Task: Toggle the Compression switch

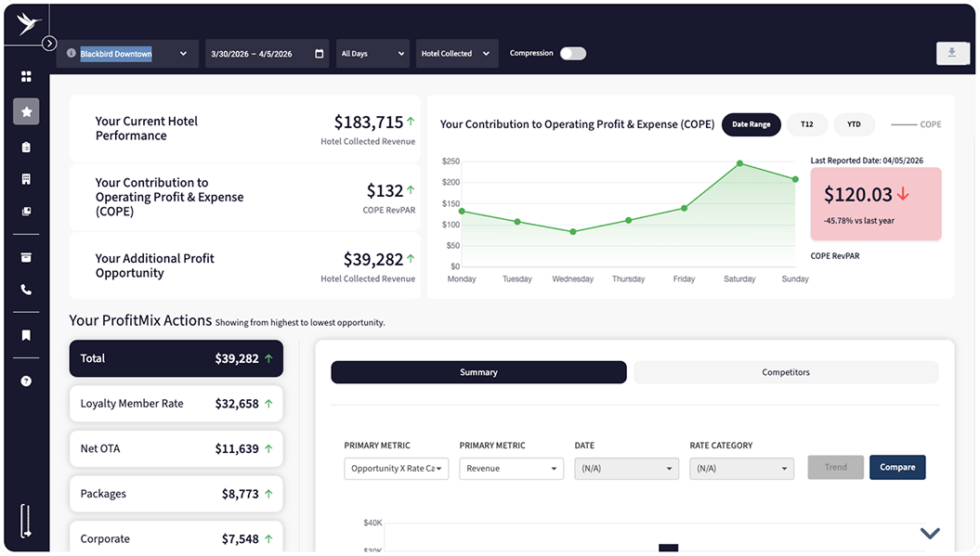Action: (572, 54)
